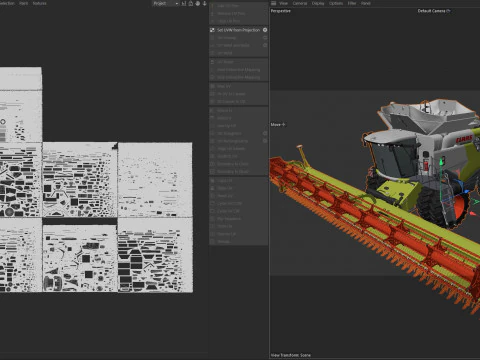Click first icon right of Project dropdown
The height and width of the screenshot is (360, 480).
point(184,3)
